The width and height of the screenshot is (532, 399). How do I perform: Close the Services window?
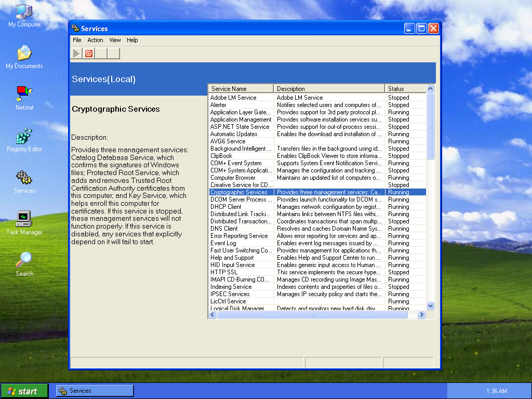433,29
